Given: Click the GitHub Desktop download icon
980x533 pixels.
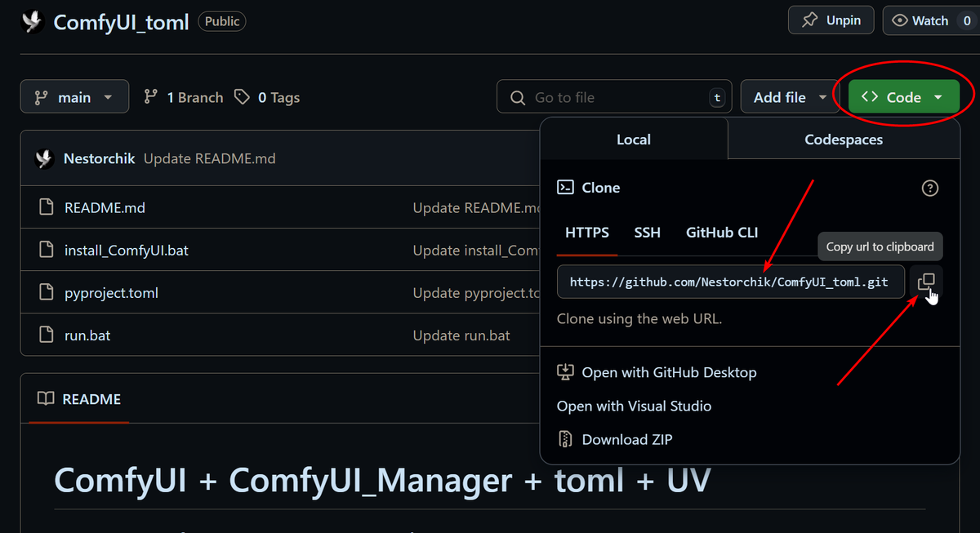Looking at the screenshot, I should (565, 372).
